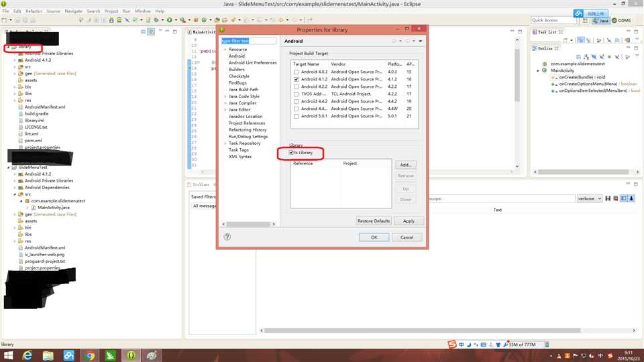Confirm the dialog with OK
The height and width of the screenshot is (362, 644).
click(374, 237)
